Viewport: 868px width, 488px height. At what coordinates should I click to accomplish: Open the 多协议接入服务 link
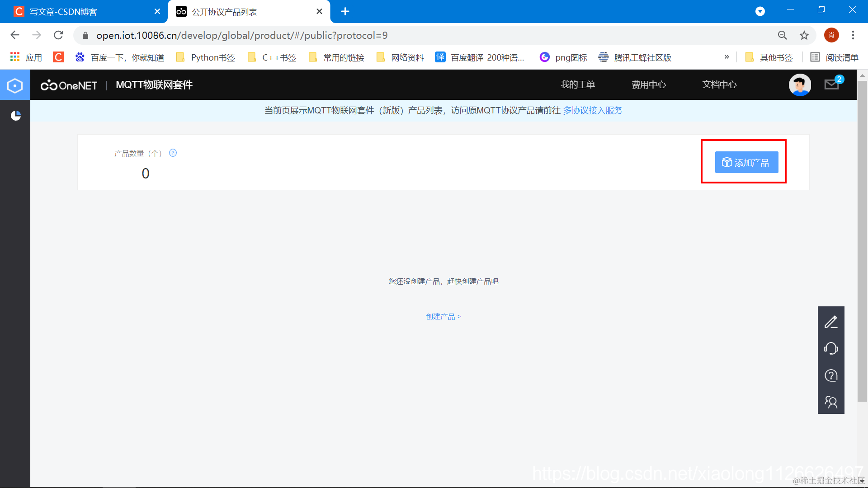[x=592, y=110]
